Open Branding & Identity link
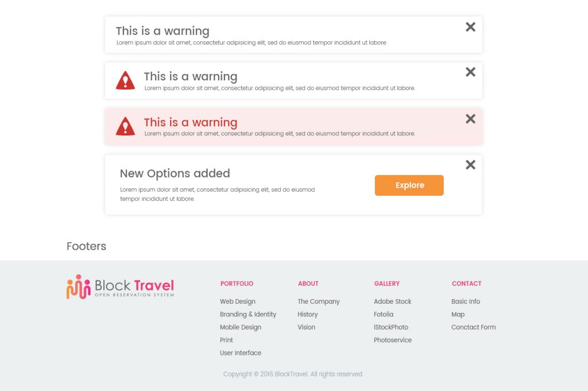Viewport: 588px width, 391px height. (248, 314)
